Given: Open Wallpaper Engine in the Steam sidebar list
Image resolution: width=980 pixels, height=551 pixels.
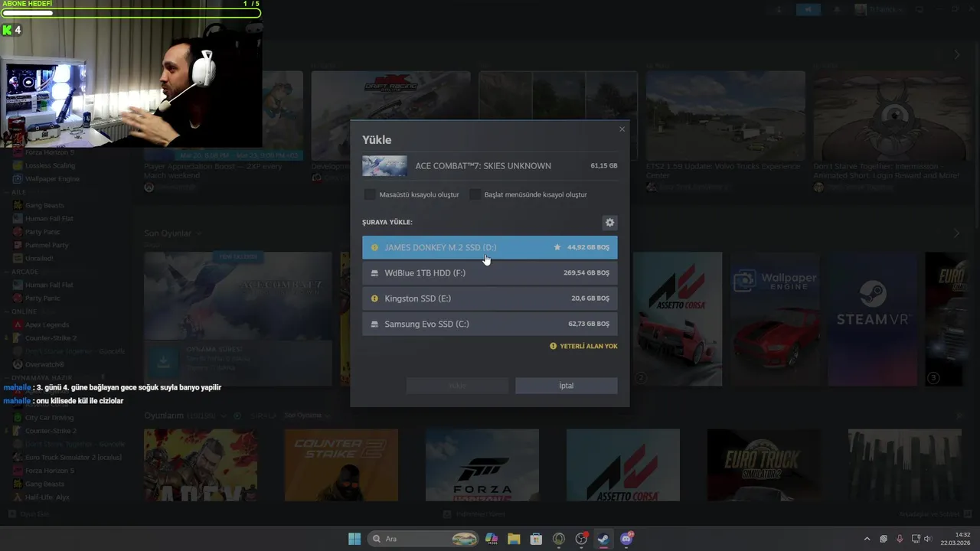Looking at the screenshot, I should (x=52, y=179).
